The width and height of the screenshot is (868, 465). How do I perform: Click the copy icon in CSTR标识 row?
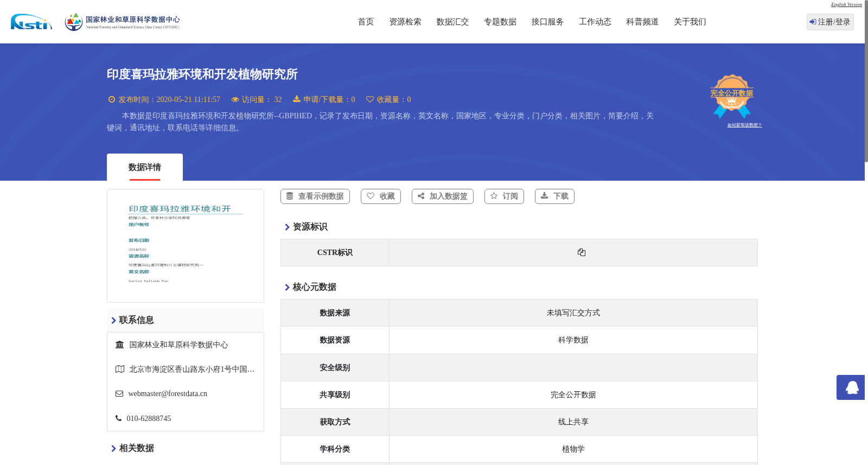(582, 252)
